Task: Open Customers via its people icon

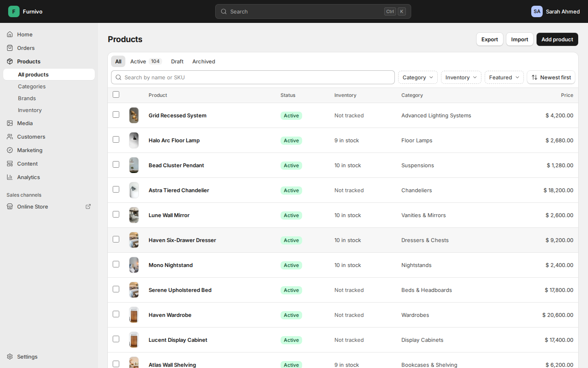Action: 10,137
